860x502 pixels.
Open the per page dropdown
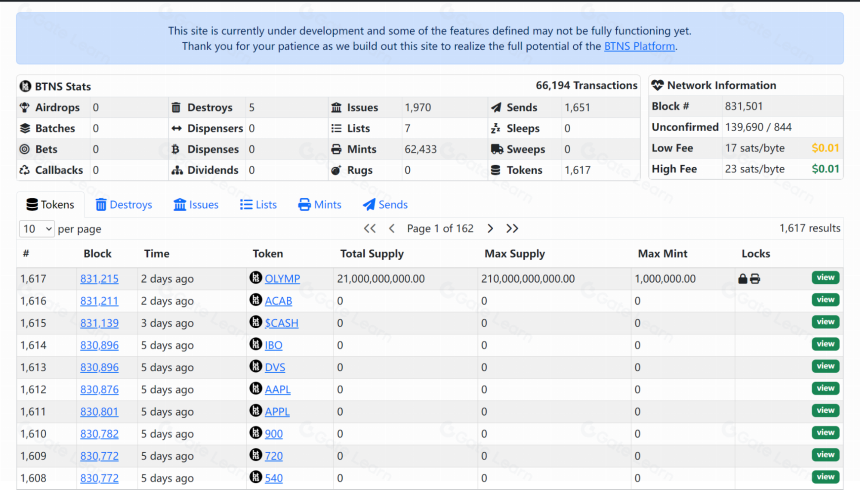tap(37, 229)
